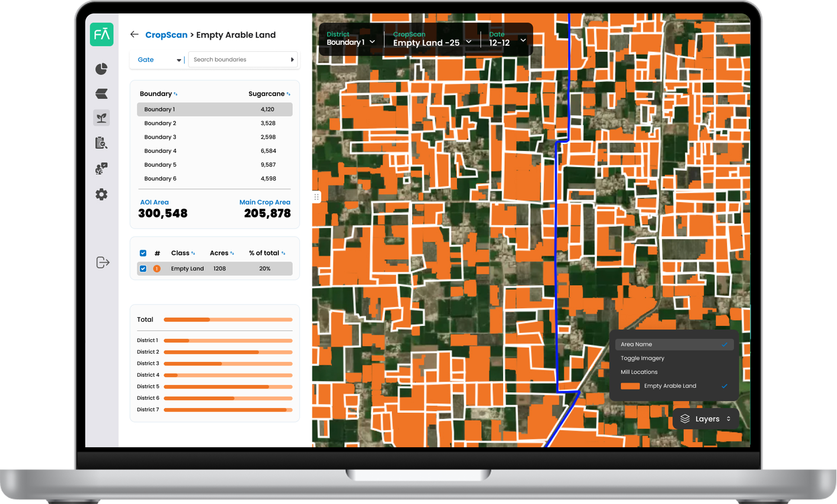Screen dimensions: 837x504
Task: Open the report search clipboard icon
Action: [x=101, y=143]
